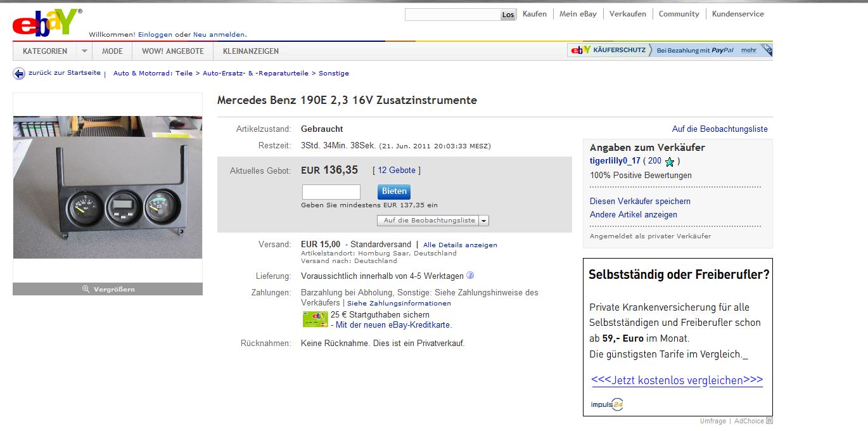Click the AdChoice icon
Viewport: 868px width, 431px height.
[x=769, y=421]
